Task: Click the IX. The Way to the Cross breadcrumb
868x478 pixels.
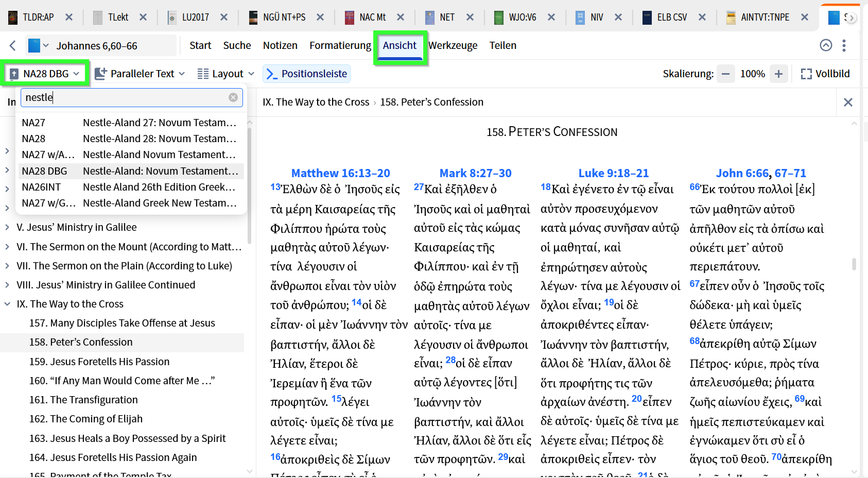Action: coord(316,102)
